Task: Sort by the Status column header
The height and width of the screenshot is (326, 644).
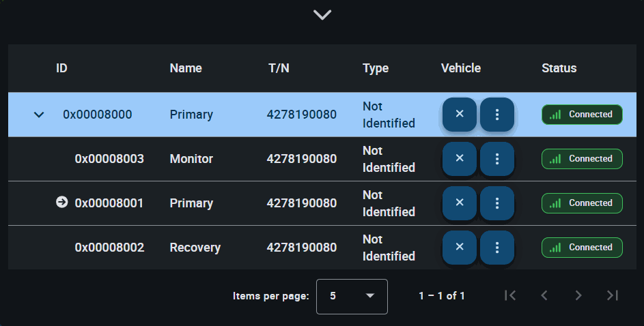Action: [x=559, y=68]
